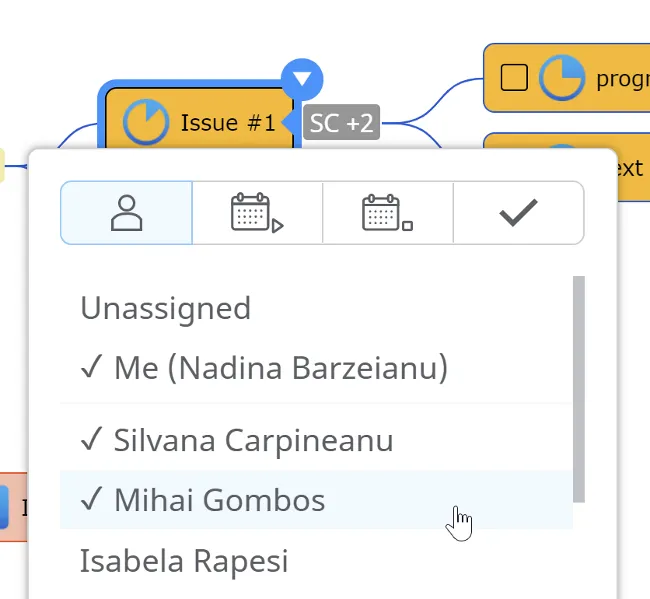The image size is (650, 599).
Task: Toggle checkbox on the progr node
Action: (x=514, y=78)
